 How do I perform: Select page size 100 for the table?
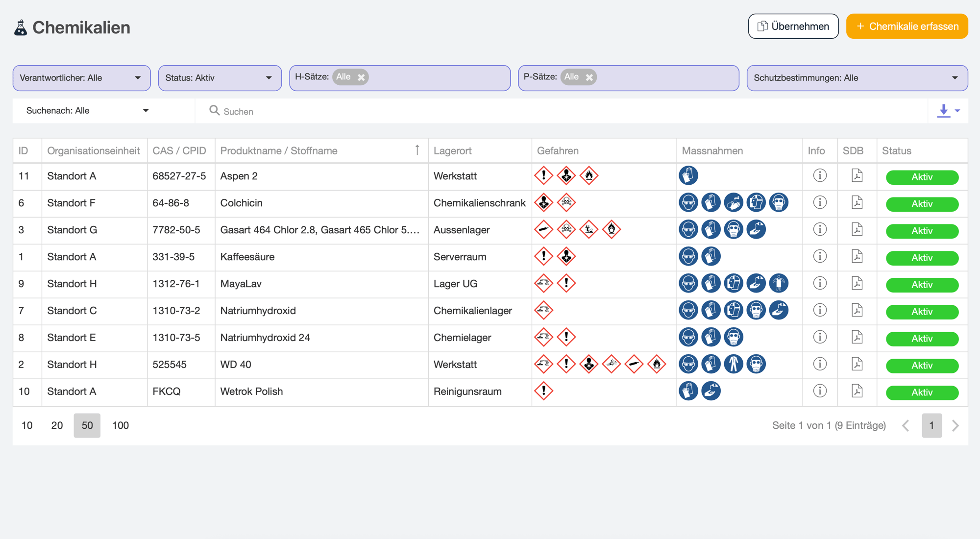120,425
